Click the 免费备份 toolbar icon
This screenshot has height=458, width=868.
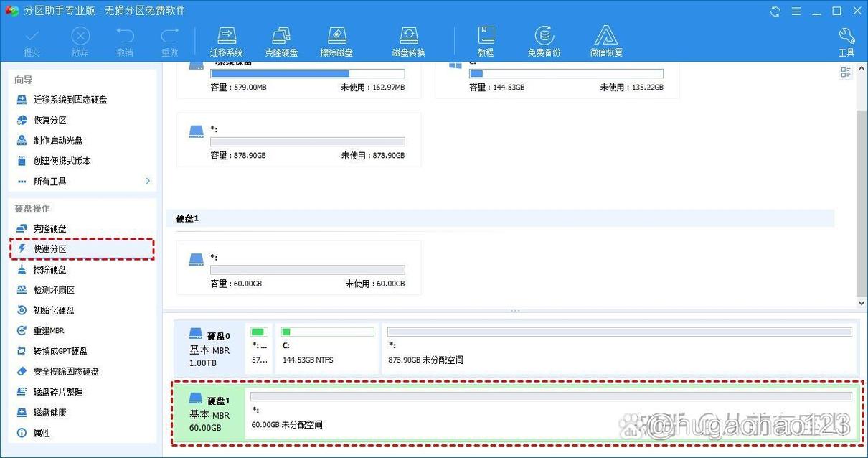544,41
